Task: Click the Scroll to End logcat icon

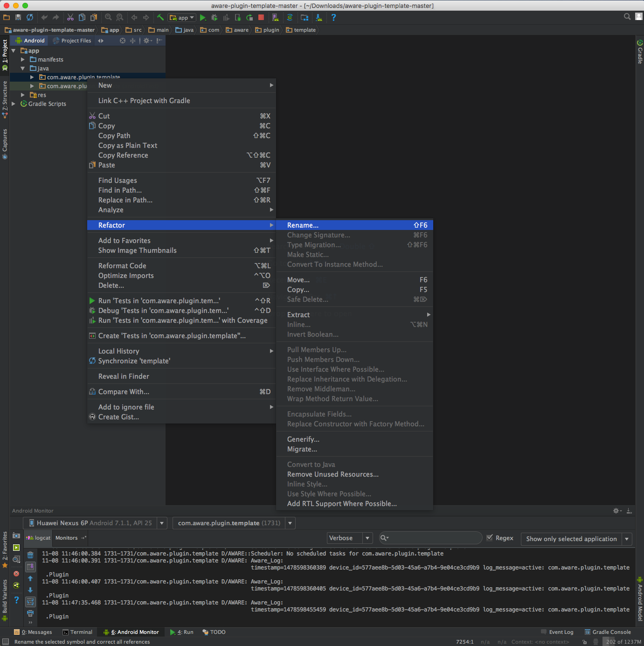Action: (x=30, y=567)
